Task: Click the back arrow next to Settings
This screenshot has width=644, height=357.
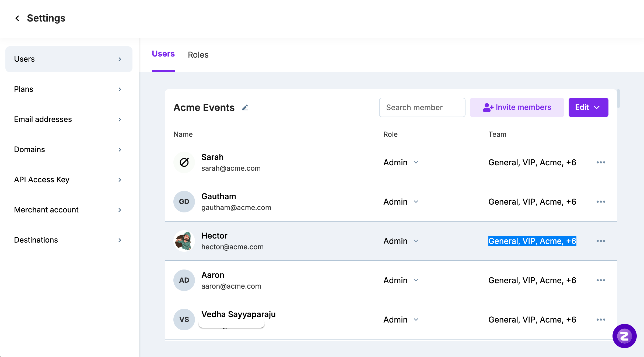Action: coord(17,18)
